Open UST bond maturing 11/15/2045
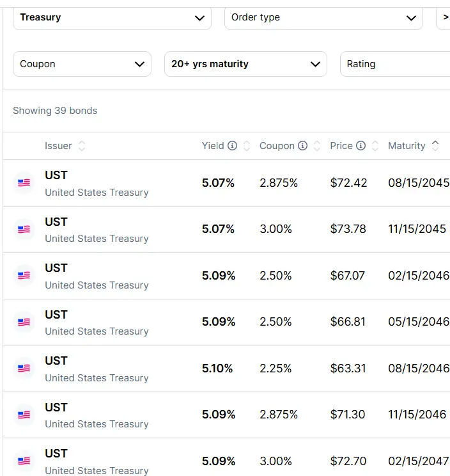450x476 pixels. pyautogui.click(x=226, y=230)
